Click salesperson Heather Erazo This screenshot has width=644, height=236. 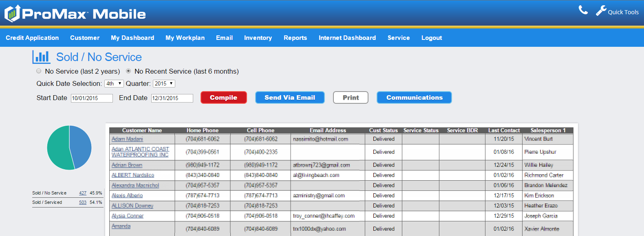click(541, 206)
